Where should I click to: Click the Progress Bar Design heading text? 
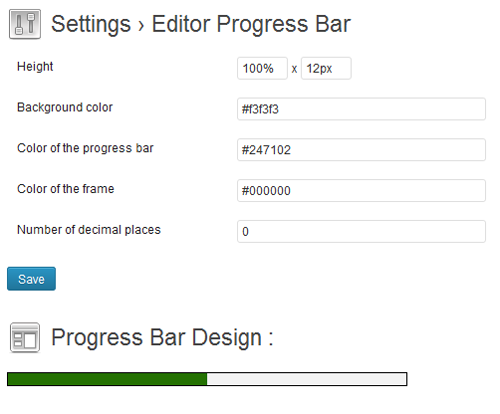pos(162,337)
